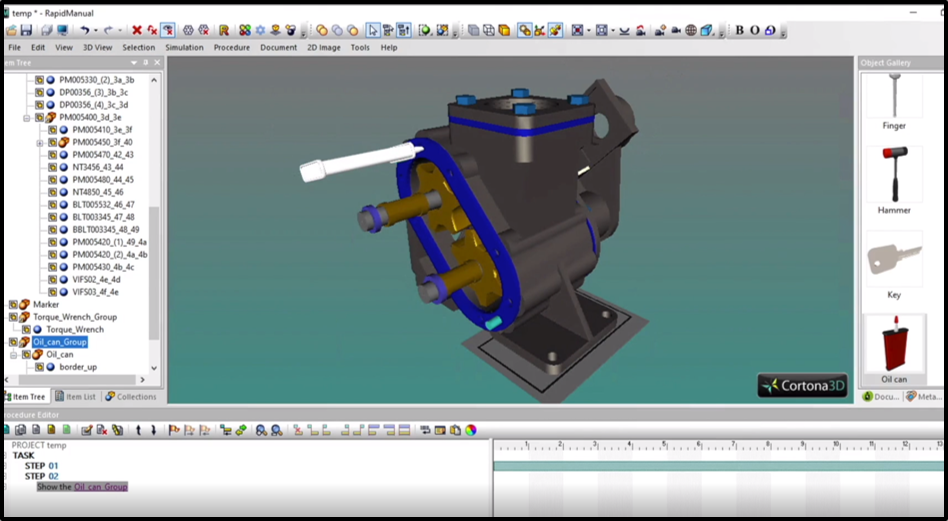Open the Procedure menu
This screenshot has width=948, height=521.
click(232, 47)
